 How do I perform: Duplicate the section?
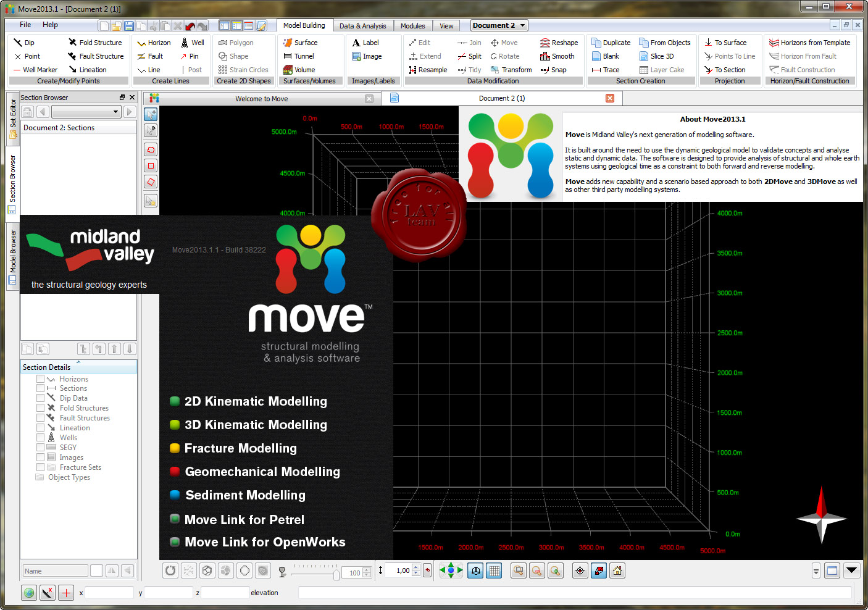pyautogui.click(x=611, y=43)
